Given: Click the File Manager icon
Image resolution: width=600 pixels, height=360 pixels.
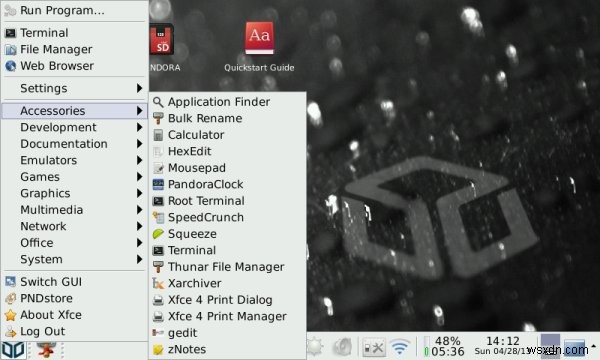Looking at the screenshot, I should (10, 49).
